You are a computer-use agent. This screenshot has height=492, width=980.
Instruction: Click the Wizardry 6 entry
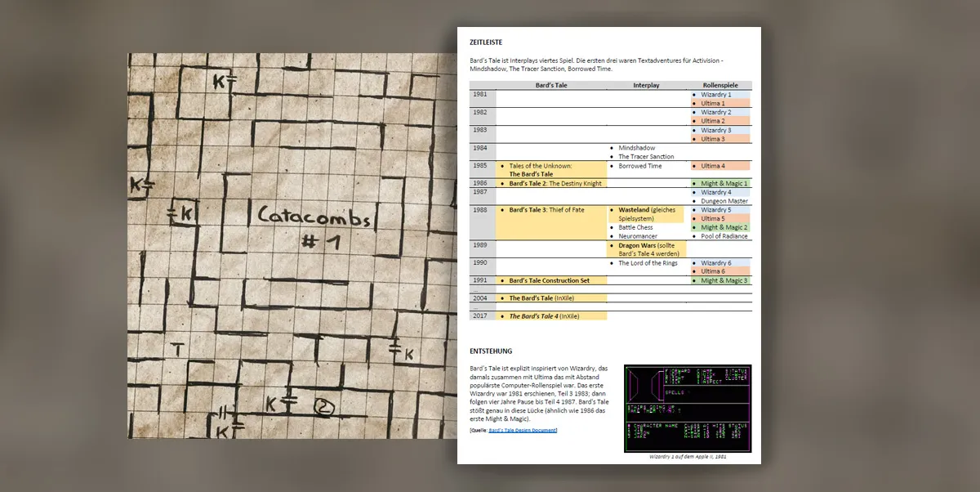pyautogui.click(x=716, y=263)
